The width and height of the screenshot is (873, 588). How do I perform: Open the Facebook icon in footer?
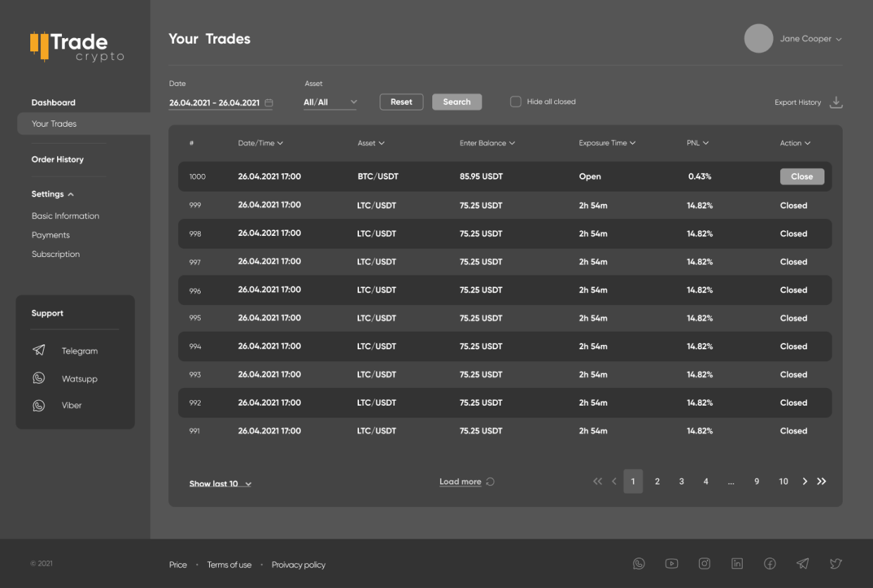point(770,563)
